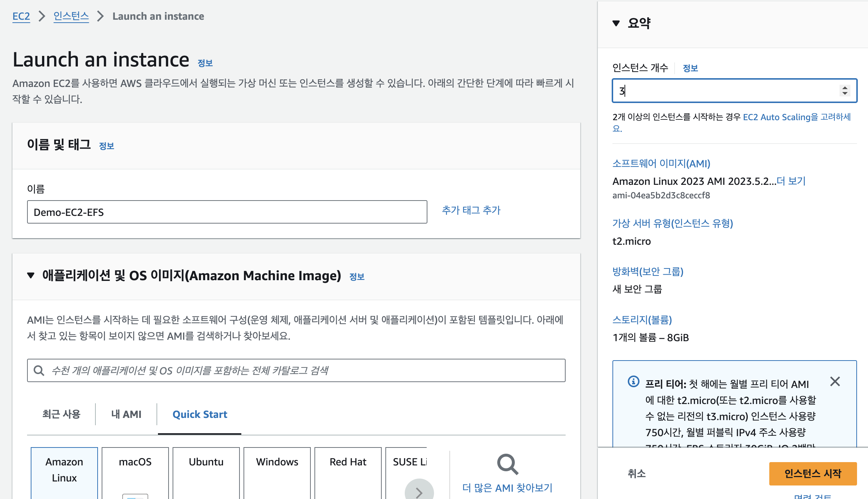
Task: Collapse the Amazon Machine Image section
Action: (31, 275)
